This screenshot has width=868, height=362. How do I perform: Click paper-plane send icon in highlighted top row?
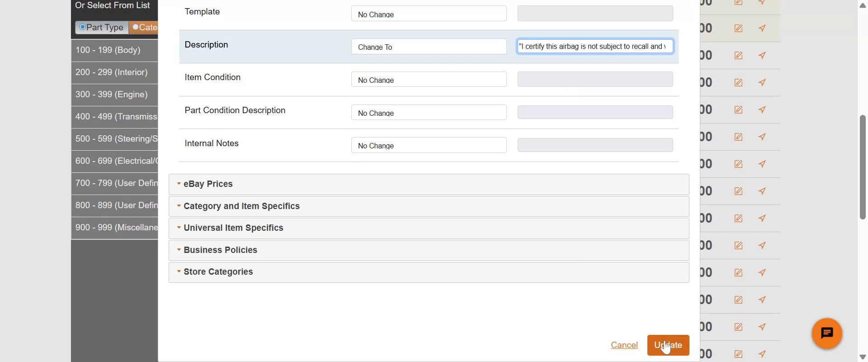click(x=762, y=29)
